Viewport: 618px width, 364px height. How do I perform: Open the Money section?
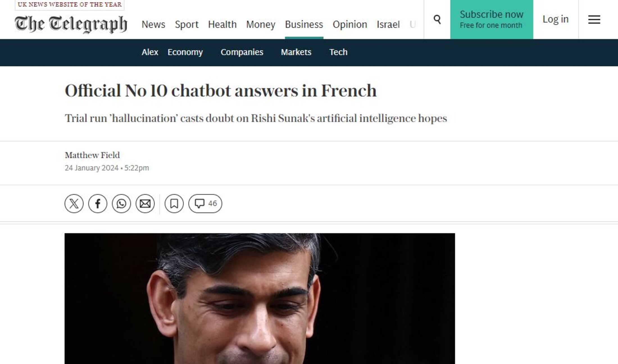tap(261, 24)
